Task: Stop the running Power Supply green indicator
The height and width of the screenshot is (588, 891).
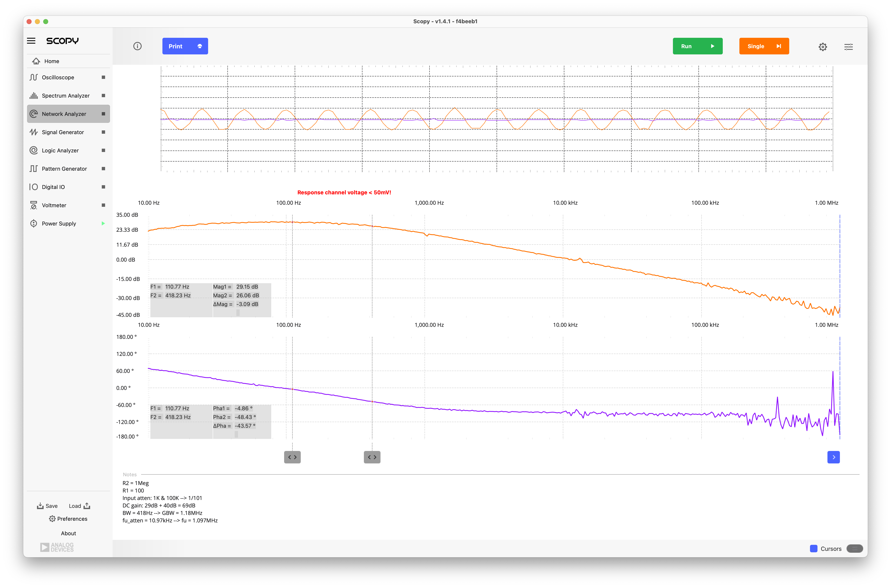Action: point(103,223)
